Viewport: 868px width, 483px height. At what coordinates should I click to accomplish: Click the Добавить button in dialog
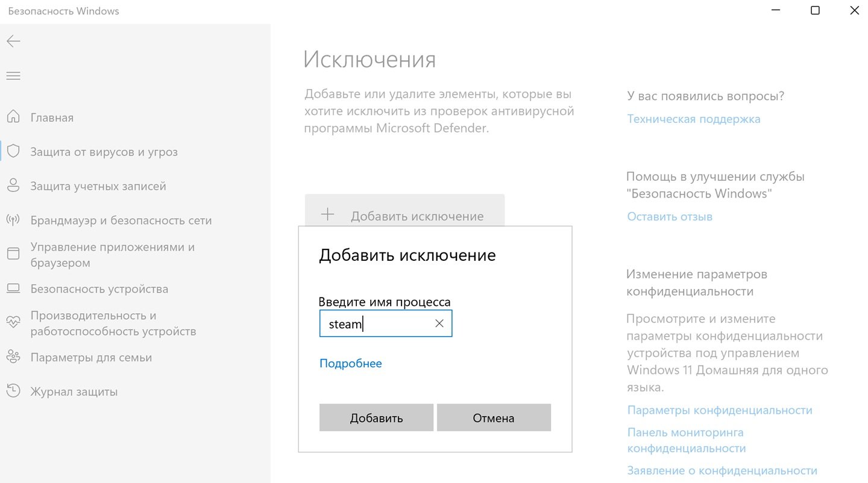pos(376,417)
